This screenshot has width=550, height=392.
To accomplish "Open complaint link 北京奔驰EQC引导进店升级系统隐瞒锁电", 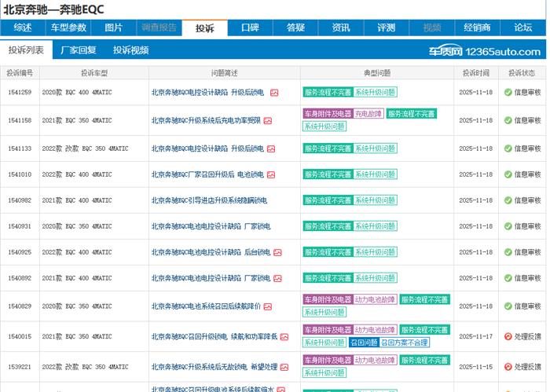I will click(x=210, y=201).
